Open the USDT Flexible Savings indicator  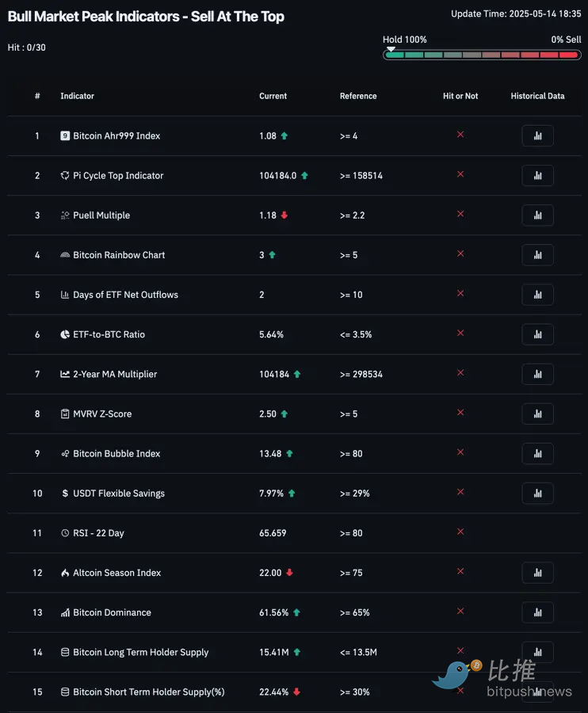pyautogui.click(x=119, y=494)
